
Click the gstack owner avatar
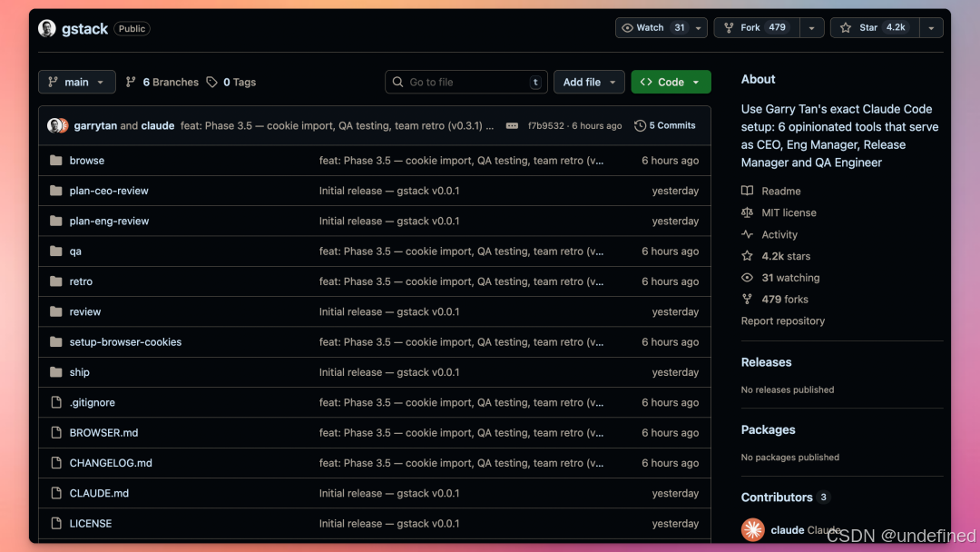[x=47, y=28]
